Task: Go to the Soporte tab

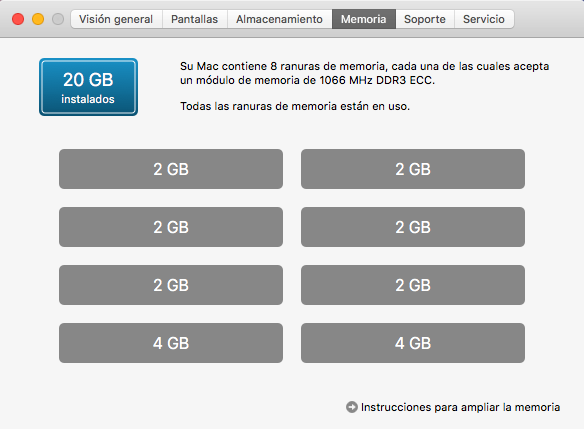Action: [x=425, y=19]
